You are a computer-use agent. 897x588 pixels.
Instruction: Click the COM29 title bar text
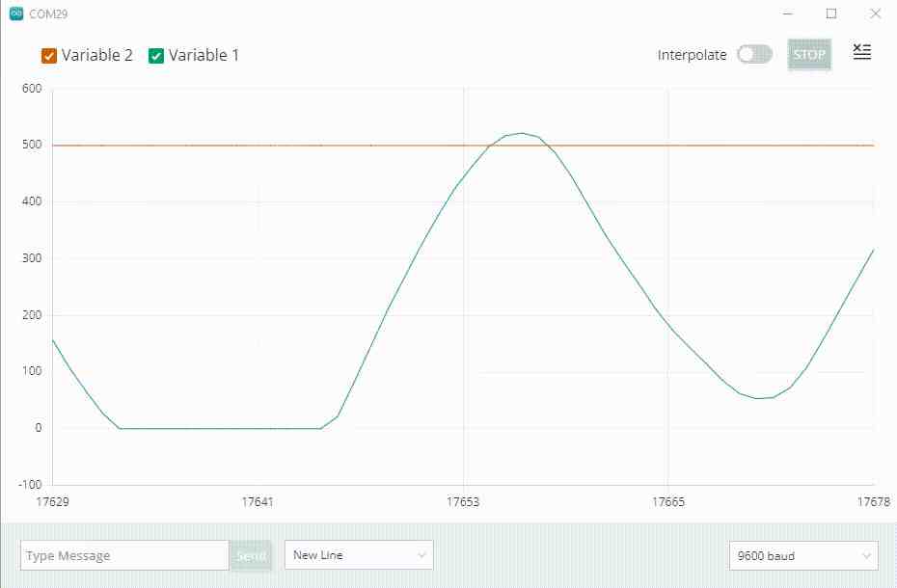49,14
